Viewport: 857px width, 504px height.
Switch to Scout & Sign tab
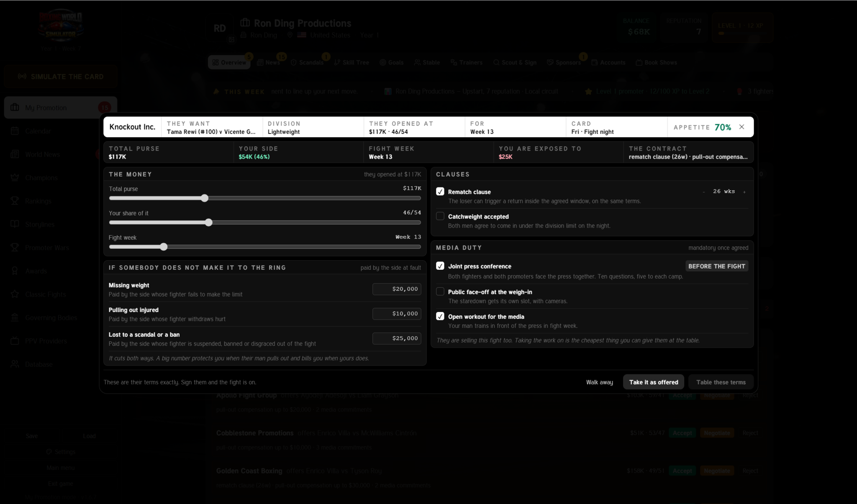(515, 62)
